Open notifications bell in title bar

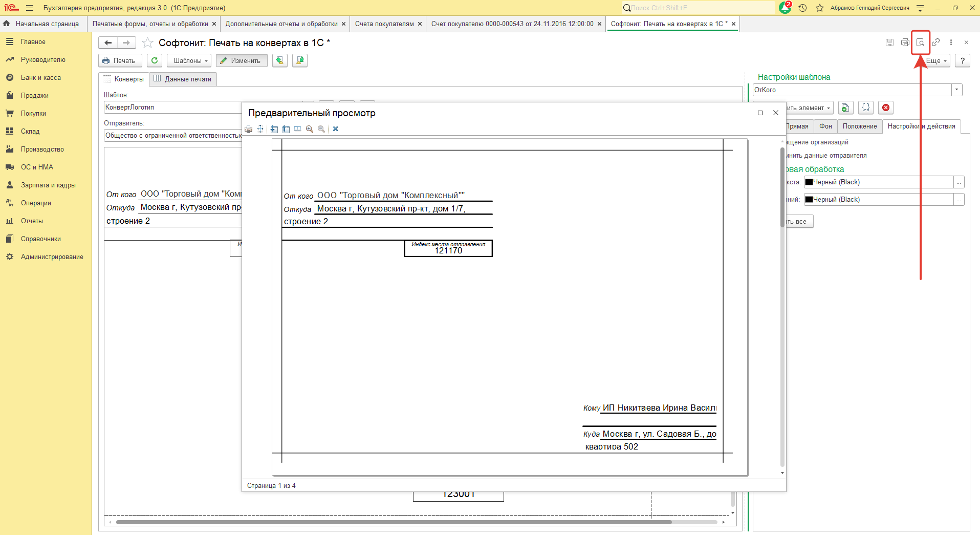pos(785,8)
